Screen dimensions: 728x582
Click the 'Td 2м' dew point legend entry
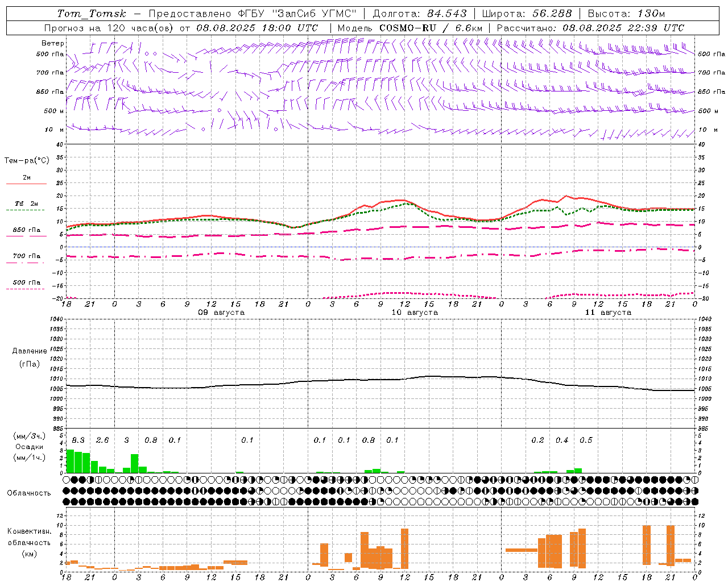coord(27,203)
